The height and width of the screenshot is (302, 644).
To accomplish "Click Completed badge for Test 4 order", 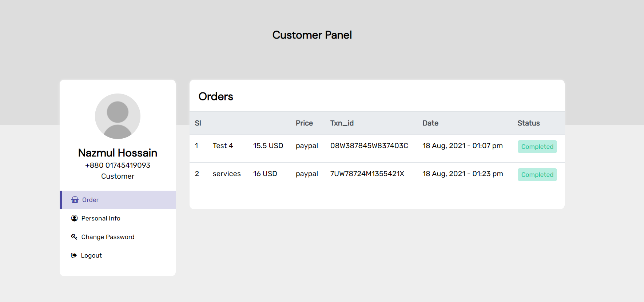I will tap(537, 147).
